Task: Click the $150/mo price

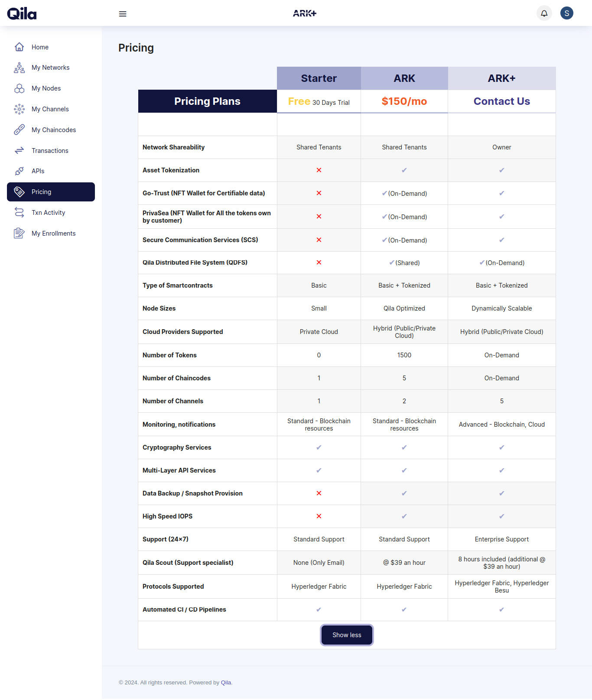Action: [x=404, y=101]
